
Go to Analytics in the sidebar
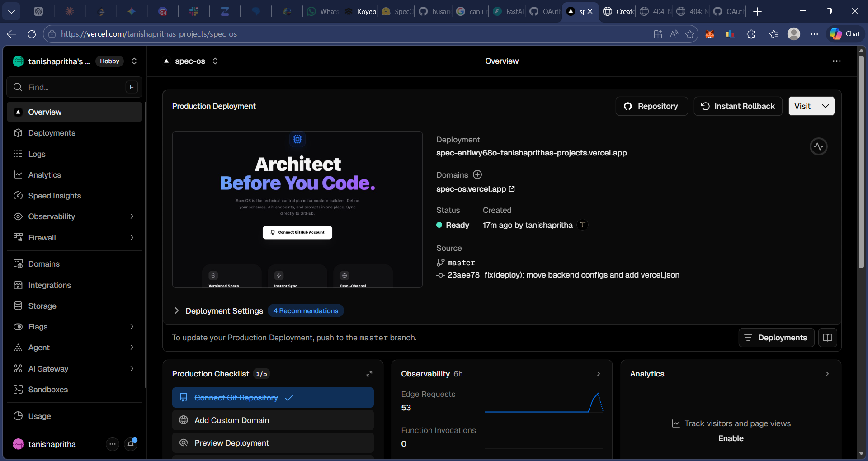74,174
